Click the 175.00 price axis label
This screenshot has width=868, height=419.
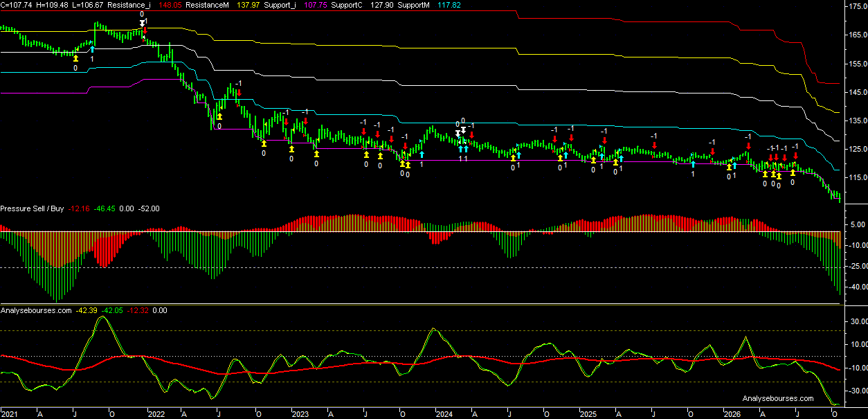(x=858, y=6)
